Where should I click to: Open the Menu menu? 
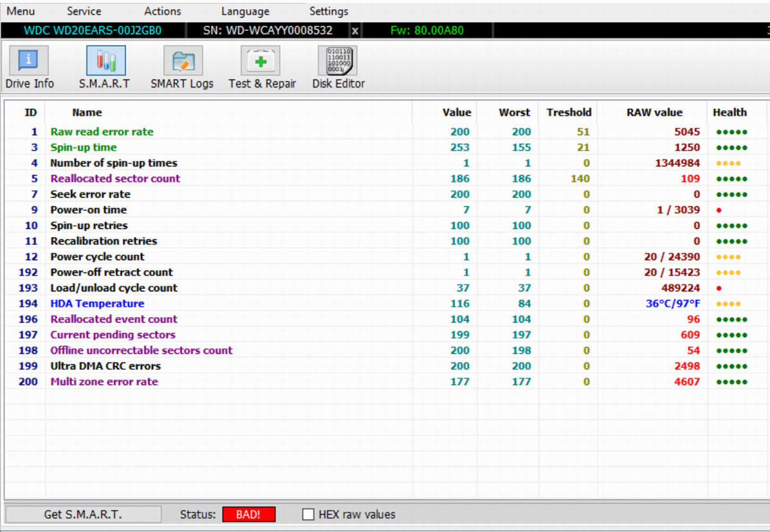(21, 11)
